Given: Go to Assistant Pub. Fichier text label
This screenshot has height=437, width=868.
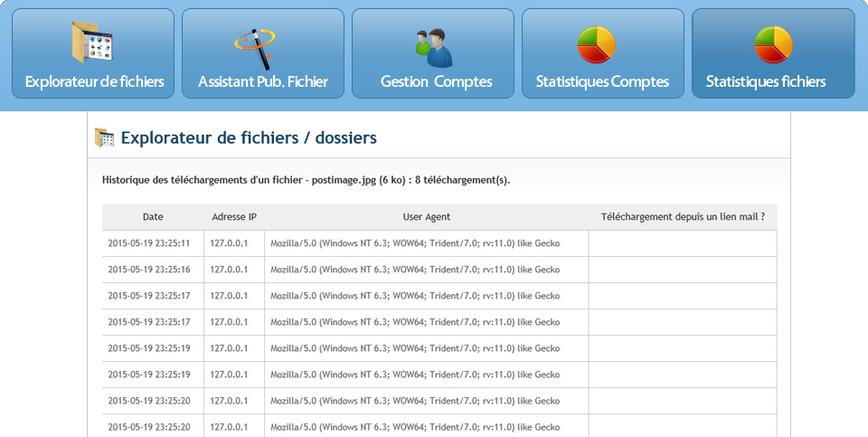Looking at the screenshot, I should click(x=262, y=81).
